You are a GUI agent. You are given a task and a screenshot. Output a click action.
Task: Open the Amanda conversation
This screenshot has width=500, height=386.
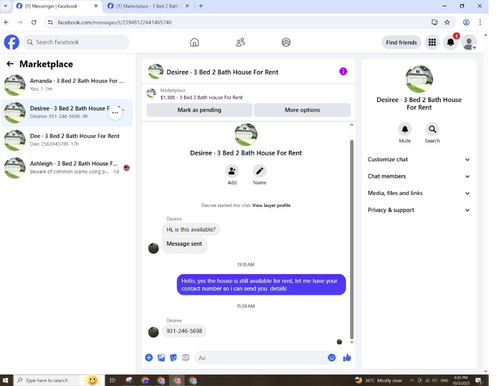(67, 85)
